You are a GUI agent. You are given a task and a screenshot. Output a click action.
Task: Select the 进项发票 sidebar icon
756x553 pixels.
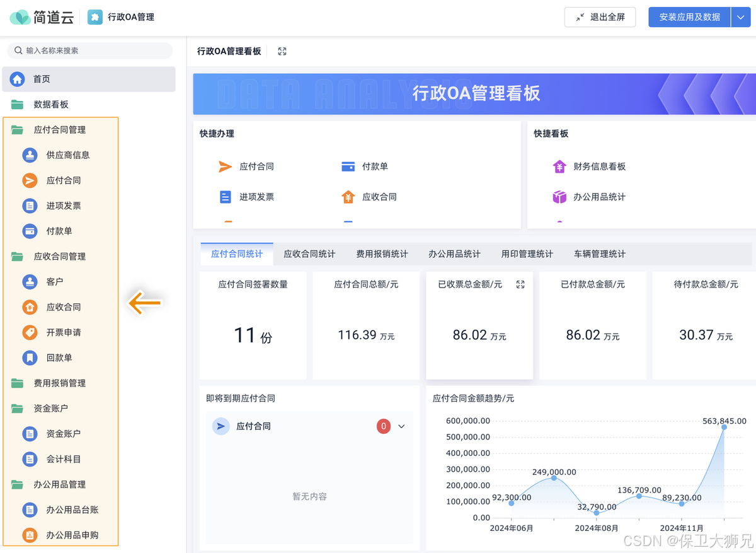(x=30, y=206)
